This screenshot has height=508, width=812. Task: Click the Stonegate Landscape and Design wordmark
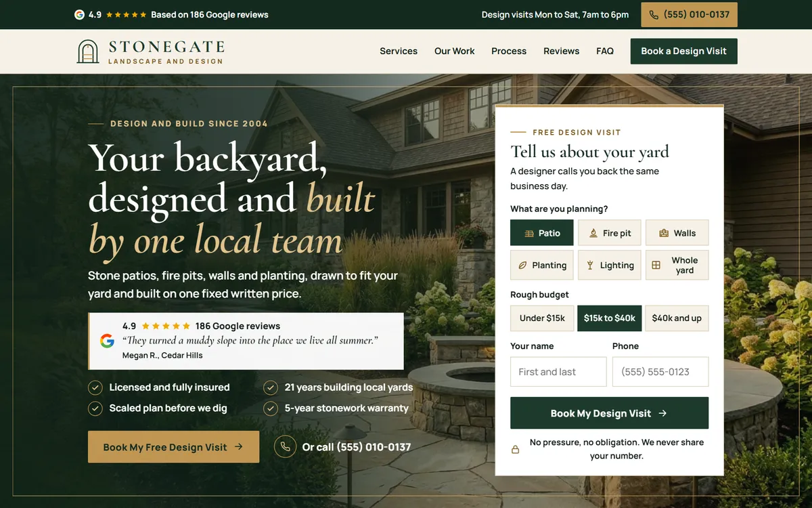pos(166,52)
